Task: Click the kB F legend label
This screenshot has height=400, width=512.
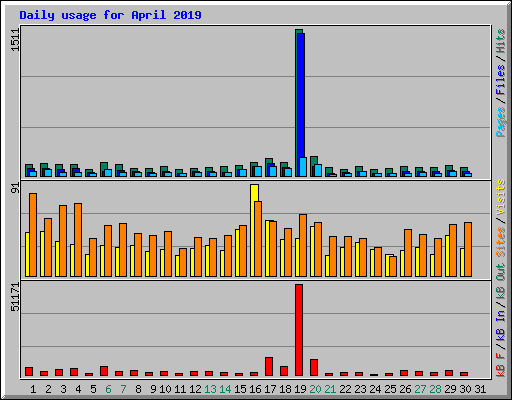Action: (501, 364)
